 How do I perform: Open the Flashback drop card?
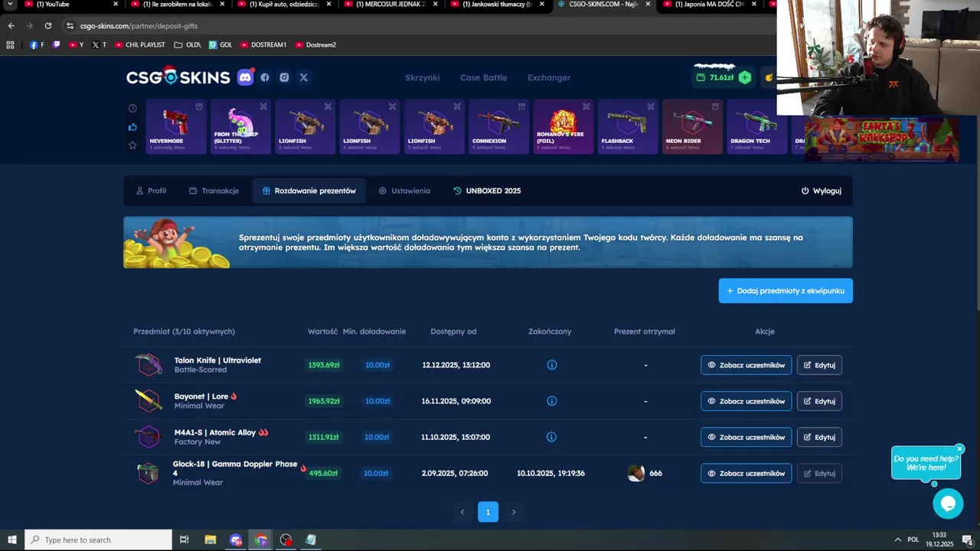[628, 126]
